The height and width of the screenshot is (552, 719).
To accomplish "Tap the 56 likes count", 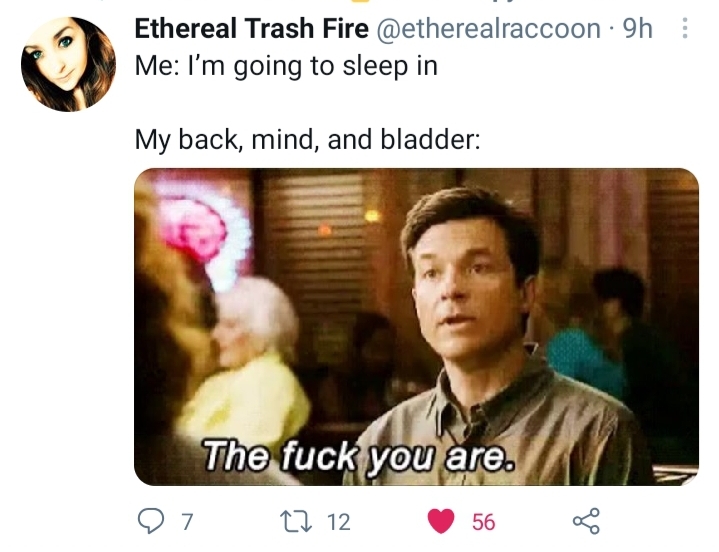I will tap(484, 522).
